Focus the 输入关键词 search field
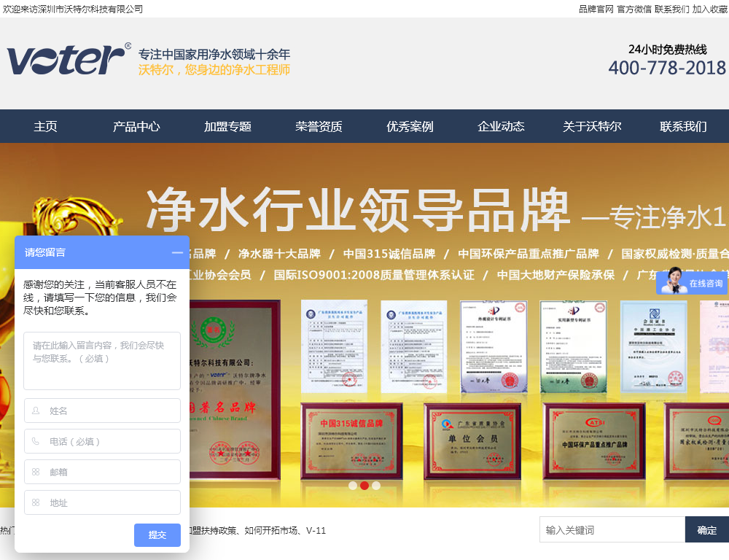Image resolution: width=729 pixels, height=560 pixels. [x=612, y=530]
